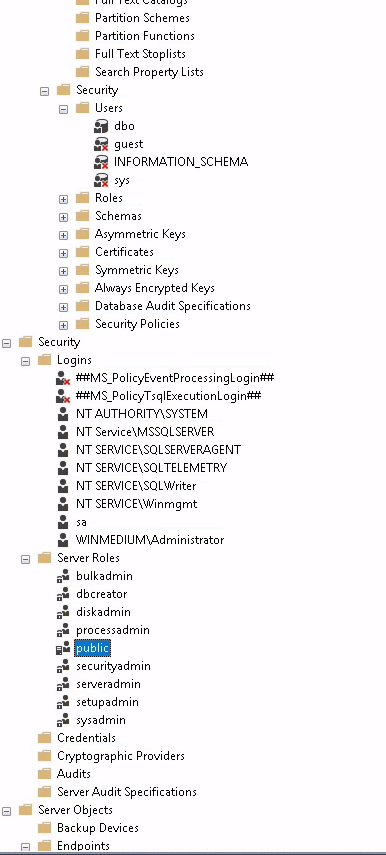Expand the Certificates folder
Image resolution: width=386 pixels, height=855 pixels.
pos(64,252)
